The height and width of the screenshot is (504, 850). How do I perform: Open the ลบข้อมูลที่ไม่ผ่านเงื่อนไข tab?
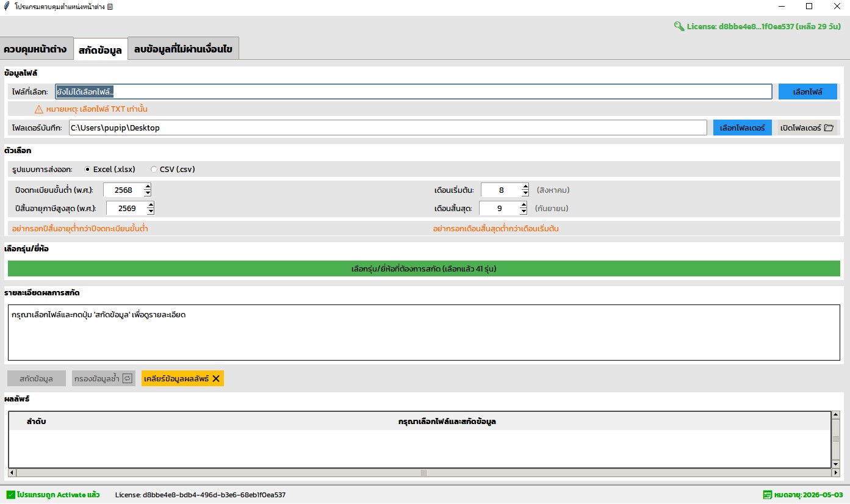click(x=183, y=49)
